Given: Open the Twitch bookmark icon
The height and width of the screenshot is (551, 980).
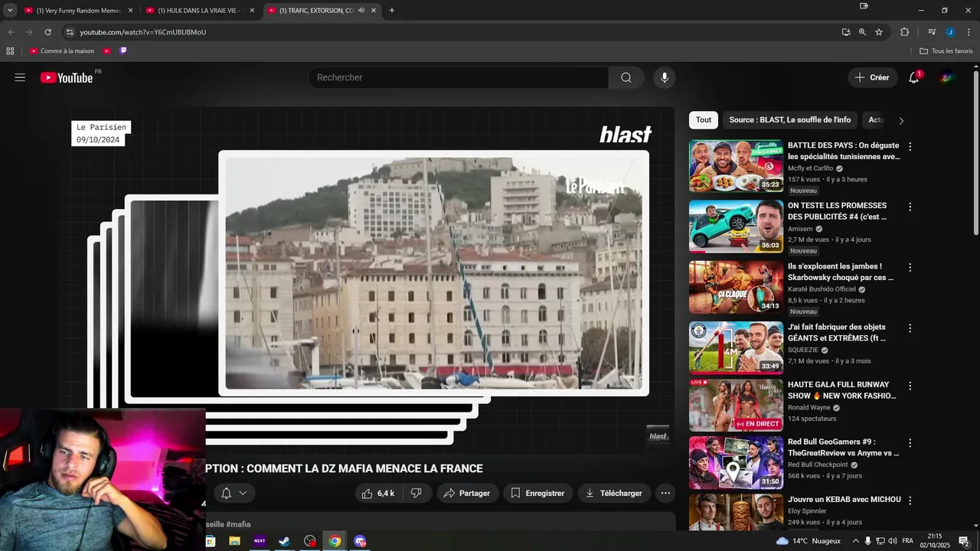Looking at the screenshot, I should tap(123, 51).
